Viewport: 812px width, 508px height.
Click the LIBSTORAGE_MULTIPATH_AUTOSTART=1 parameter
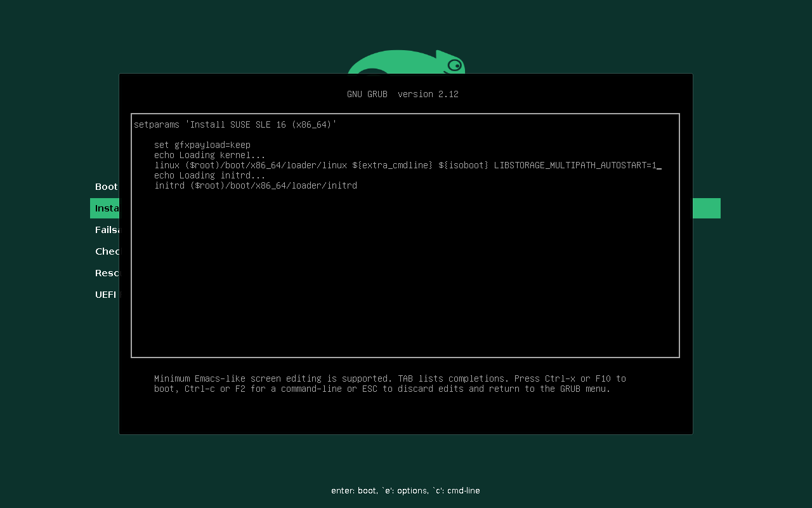pyautogui.click(x=575, y=165)
